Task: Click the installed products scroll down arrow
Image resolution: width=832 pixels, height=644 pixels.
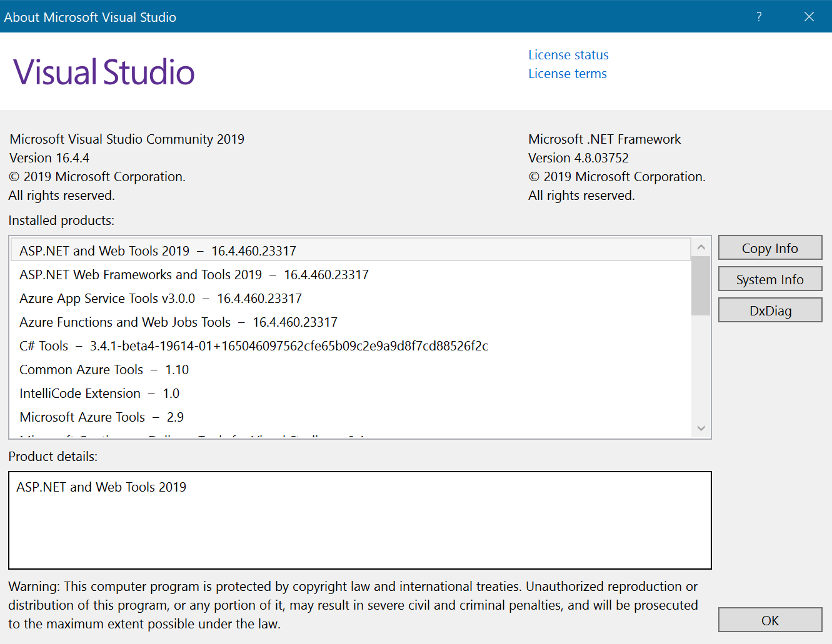Action: (x=701, y=428)
